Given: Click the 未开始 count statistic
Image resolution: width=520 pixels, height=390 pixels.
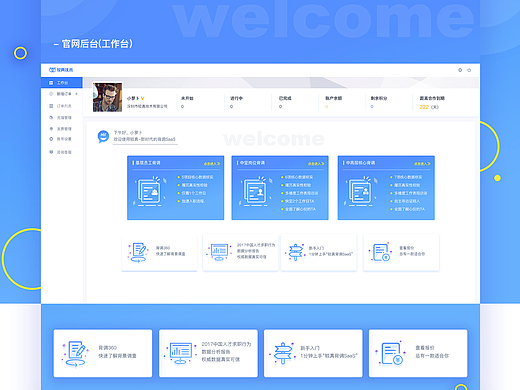Looking at the screenshot, I should (x=182, y=107).
